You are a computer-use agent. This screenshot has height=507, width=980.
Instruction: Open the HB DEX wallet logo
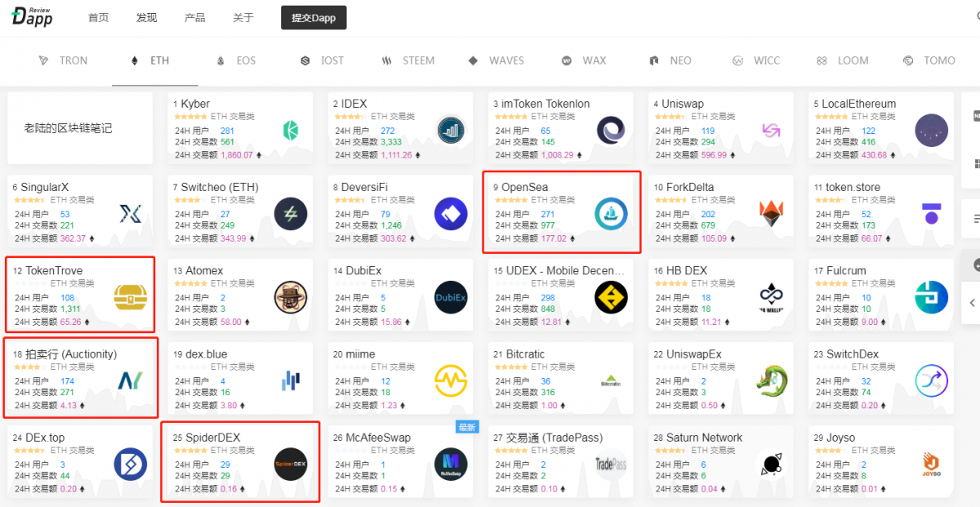(x=771, y=298)
